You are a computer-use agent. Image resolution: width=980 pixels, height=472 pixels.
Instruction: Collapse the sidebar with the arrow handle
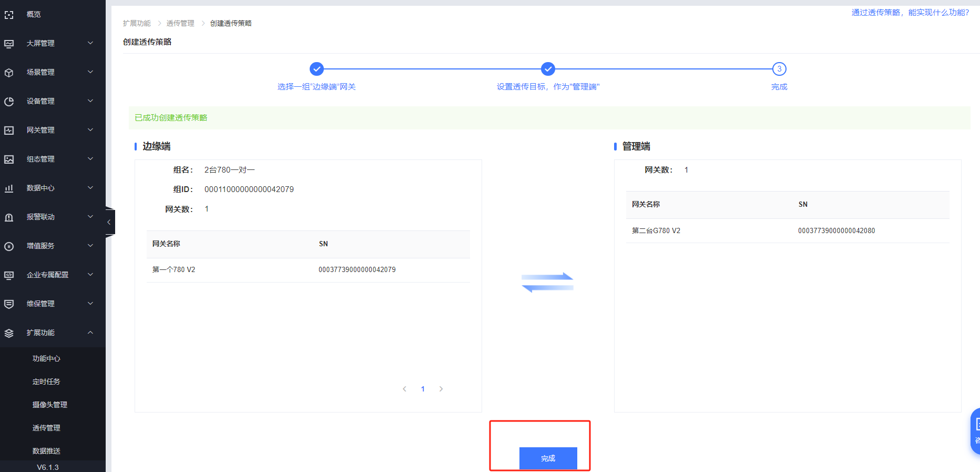109,222
